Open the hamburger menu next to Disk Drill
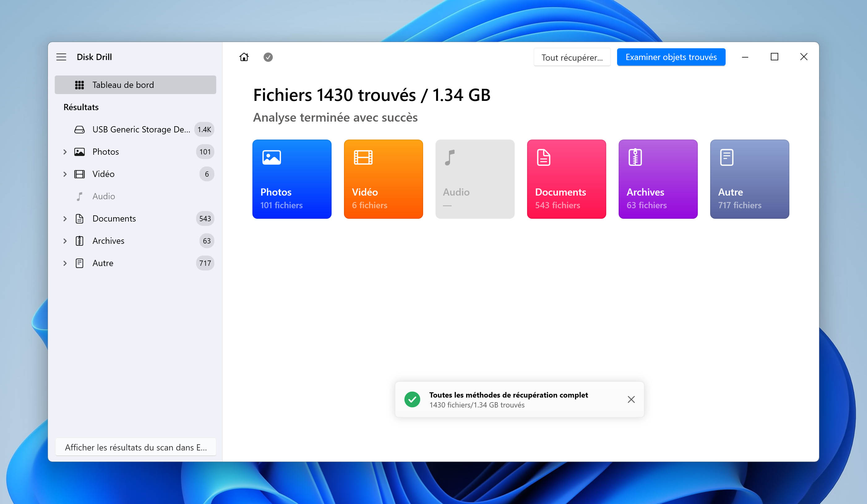 61,57
